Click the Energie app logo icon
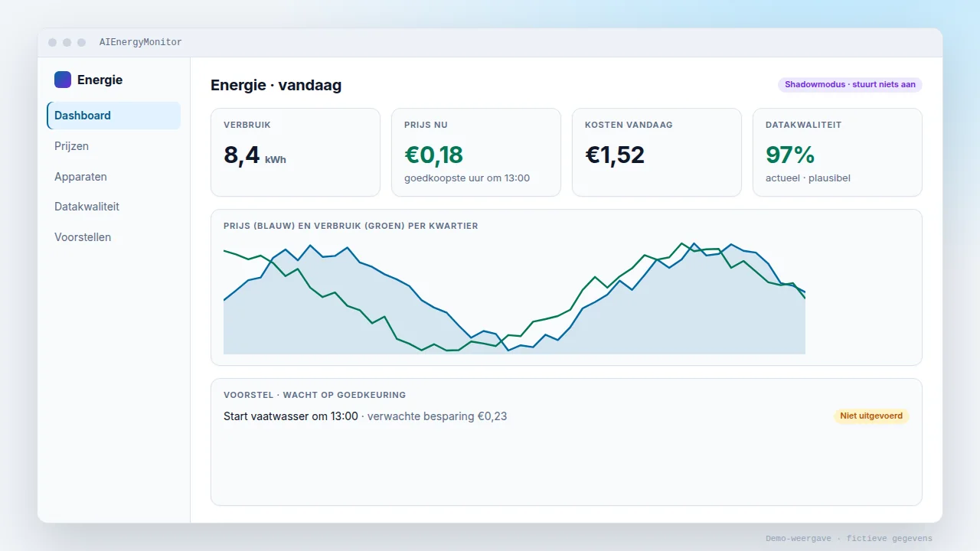 (x=63, y=80)
